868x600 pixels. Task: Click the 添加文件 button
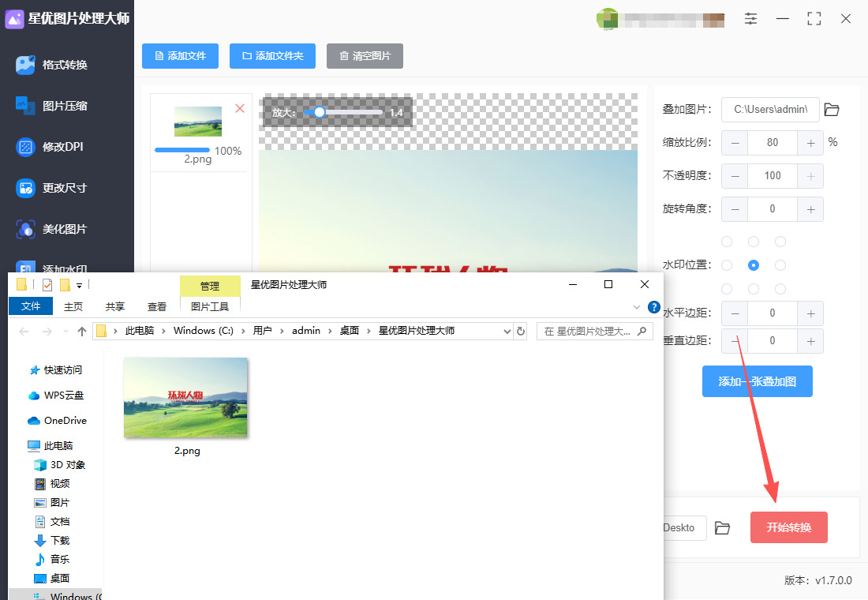pyautogui.click(x=181, y=56)
